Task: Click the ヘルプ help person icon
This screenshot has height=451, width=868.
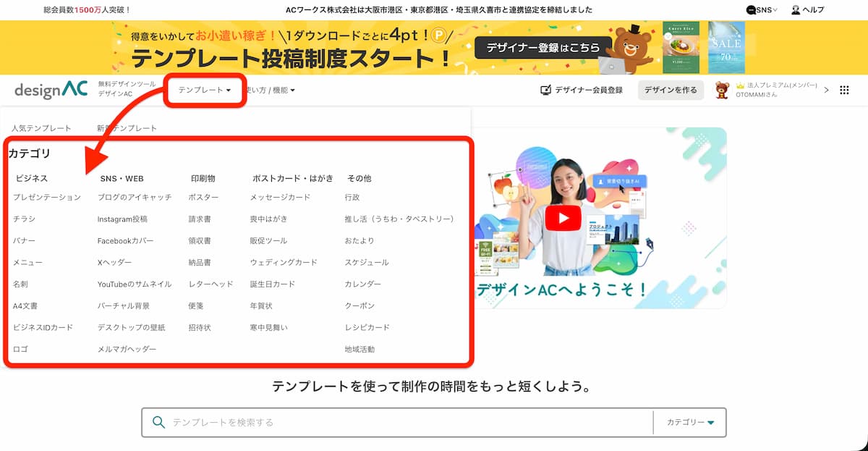Action: (796, 10)
